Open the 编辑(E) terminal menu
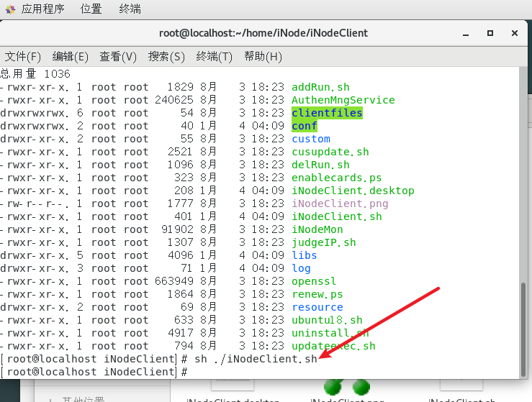The image size is (532, 402). coord(71,56)
